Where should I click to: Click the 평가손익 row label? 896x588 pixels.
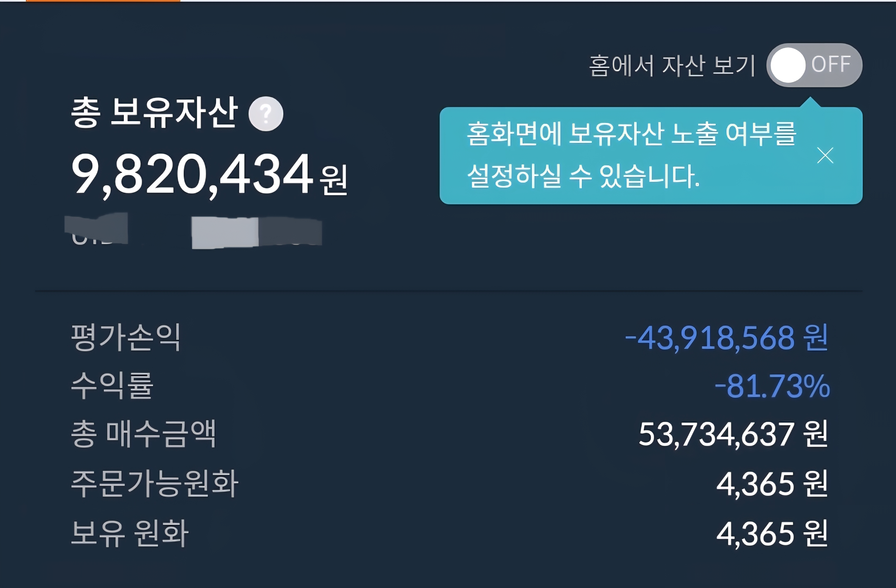[126, 337]
